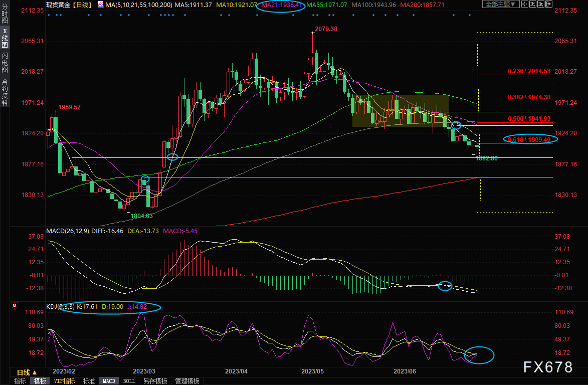The image size is (588, 385).
Task: Choose the MACD template
Action: (109, 381)
